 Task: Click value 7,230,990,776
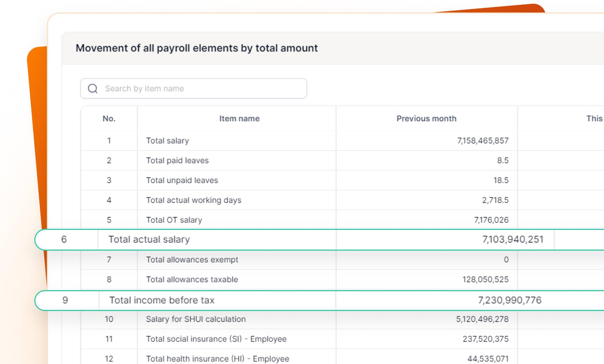[x=510, y=300]
